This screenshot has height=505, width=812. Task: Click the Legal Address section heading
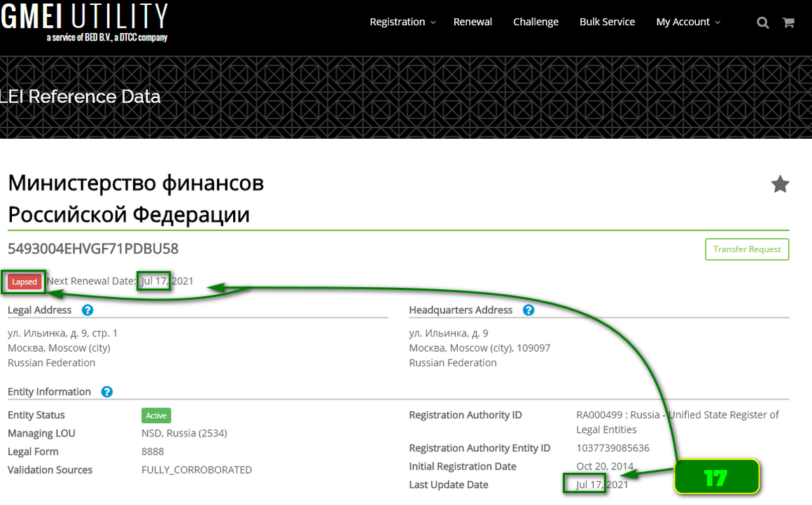coord(39,310)
